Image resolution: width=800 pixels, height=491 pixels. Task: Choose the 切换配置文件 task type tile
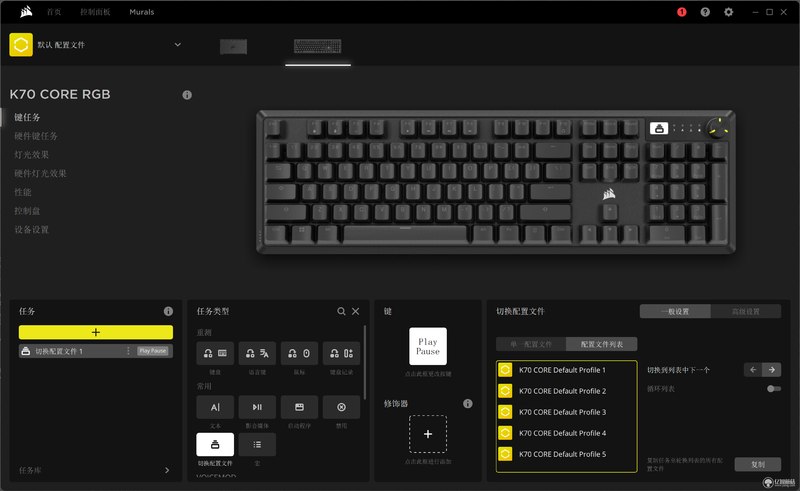(x=215, y=445)
